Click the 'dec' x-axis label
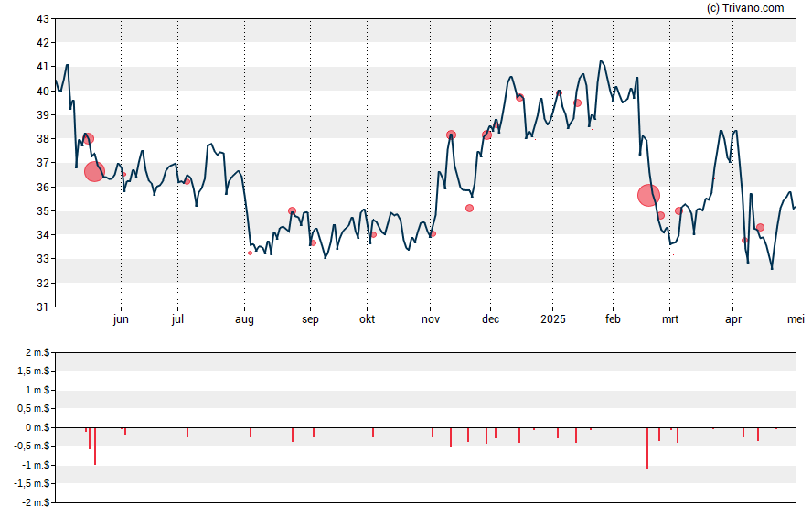This screenshot has width=812, height=517. (490, 319)
